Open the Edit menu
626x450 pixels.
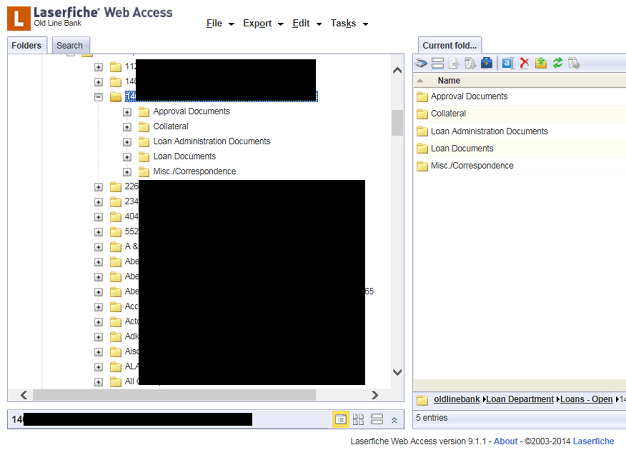click(307, 24)
